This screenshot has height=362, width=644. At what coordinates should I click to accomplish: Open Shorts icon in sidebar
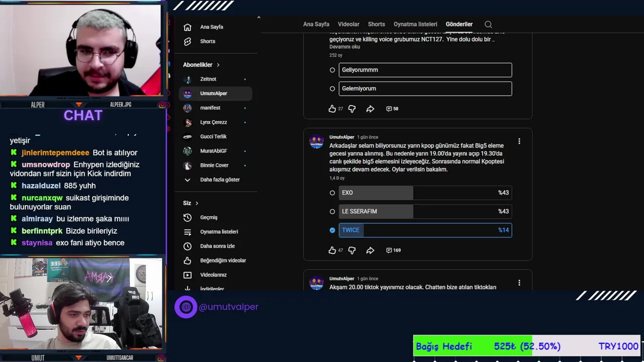188,41
